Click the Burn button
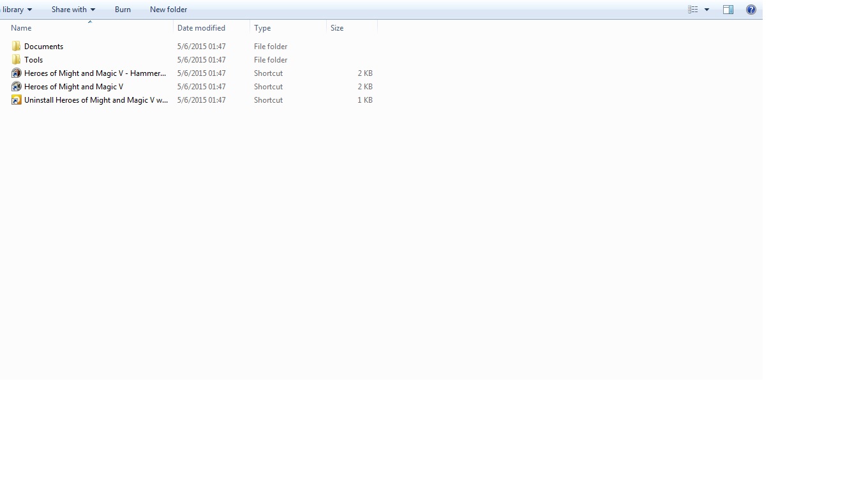The height and width of the screenshot is (490, 868). pos(123,10)
